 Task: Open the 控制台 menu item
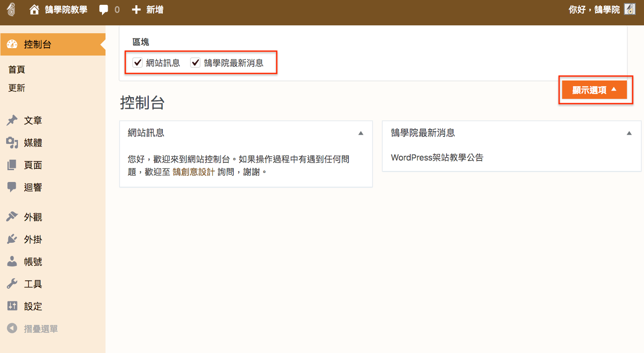[53, 44]
